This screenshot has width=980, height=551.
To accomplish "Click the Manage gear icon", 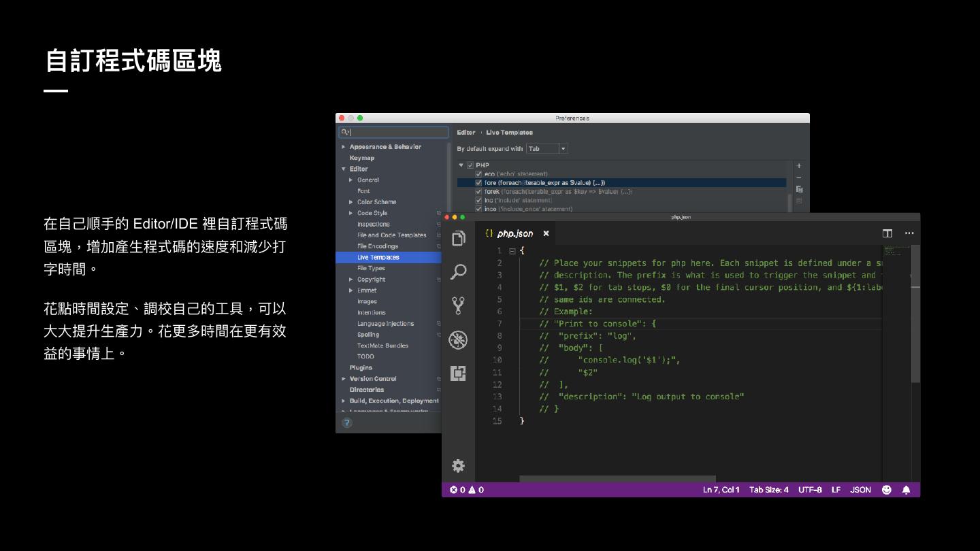I will coord(458,466).
